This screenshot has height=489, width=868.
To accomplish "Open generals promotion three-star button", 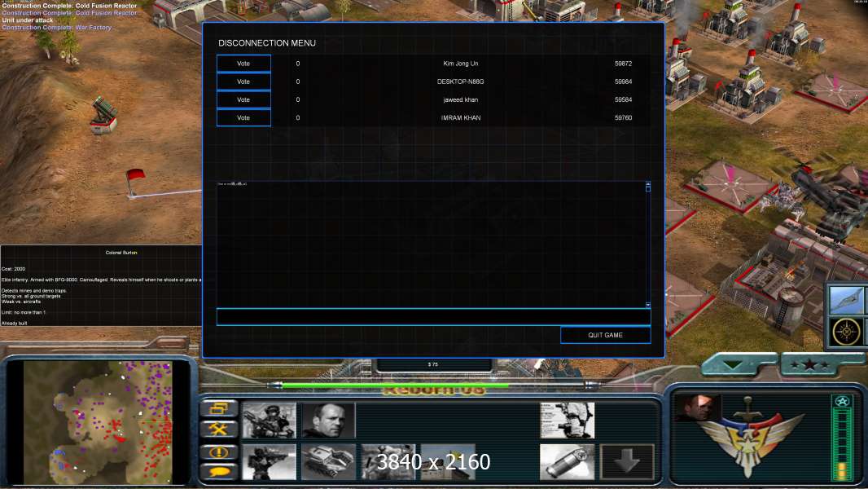I will 810,365.
